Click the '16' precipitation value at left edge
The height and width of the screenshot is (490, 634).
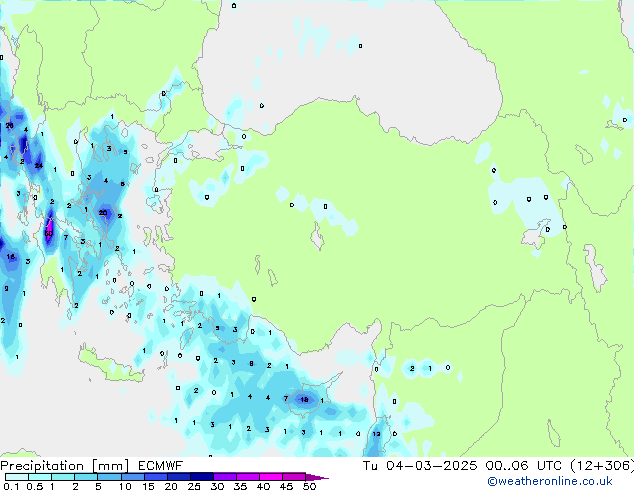(x=11, y=257)
